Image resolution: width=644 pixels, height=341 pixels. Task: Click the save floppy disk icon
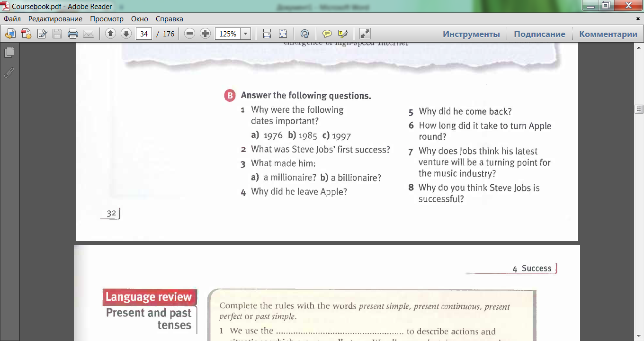click(x=57, y=34)
